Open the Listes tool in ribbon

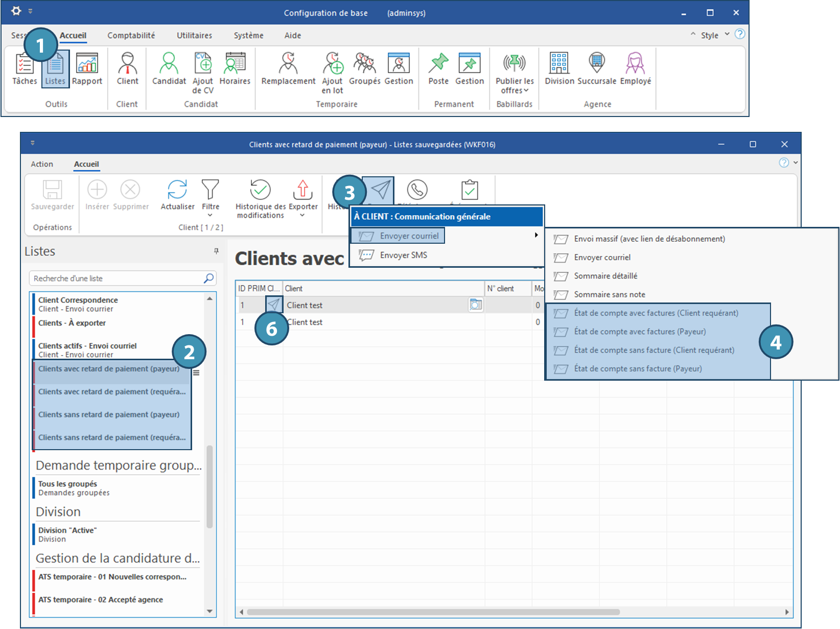[55, 69]
